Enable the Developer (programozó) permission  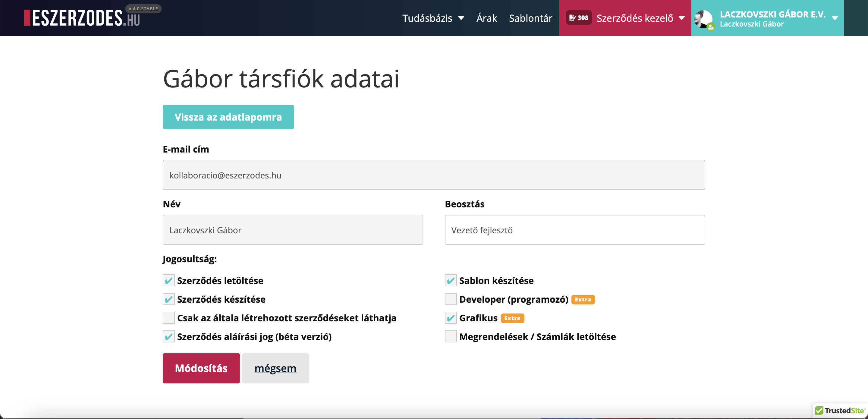[451, 299]
